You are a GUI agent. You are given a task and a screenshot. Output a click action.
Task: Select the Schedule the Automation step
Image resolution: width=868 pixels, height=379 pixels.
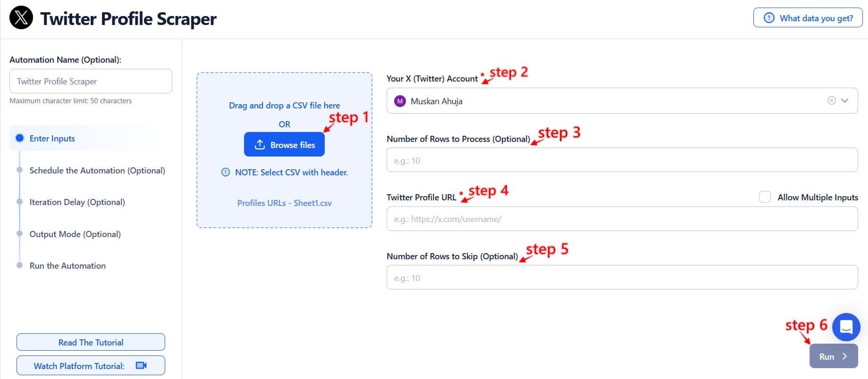(x=97, y=170)
